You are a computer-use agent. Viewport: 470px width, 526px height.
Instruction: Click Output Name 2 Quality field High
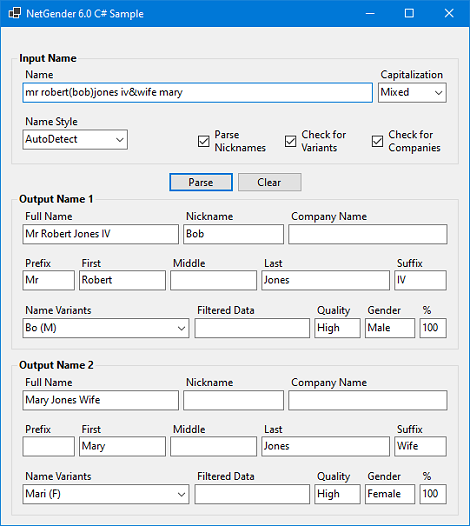point(337,494)
